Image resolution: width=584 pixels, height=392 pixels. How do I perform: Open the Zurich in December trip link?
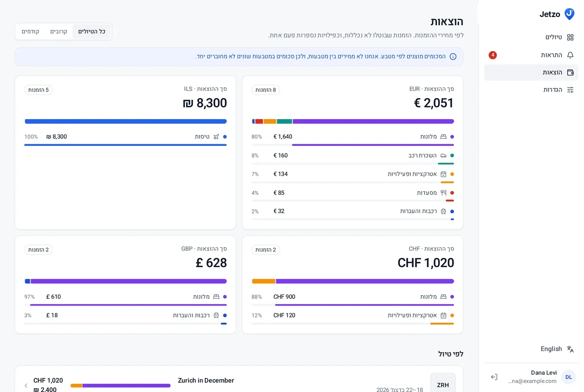(206, 381)
